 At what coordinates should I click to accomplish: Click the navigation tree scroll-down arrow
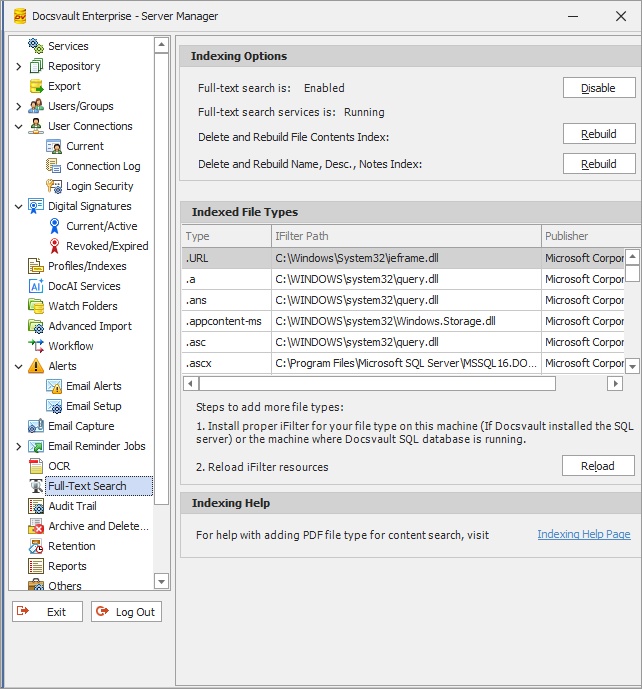(161, 581)
